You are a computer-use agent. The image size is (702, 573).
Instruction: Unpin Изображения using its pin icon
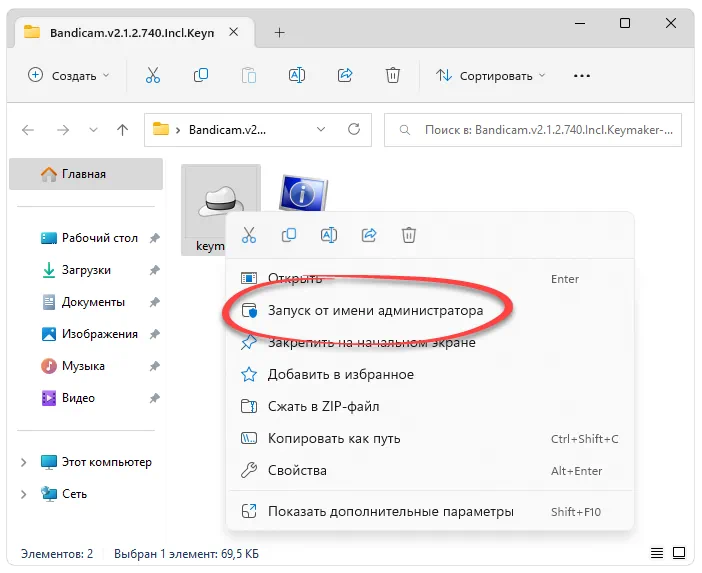(154, 334)
